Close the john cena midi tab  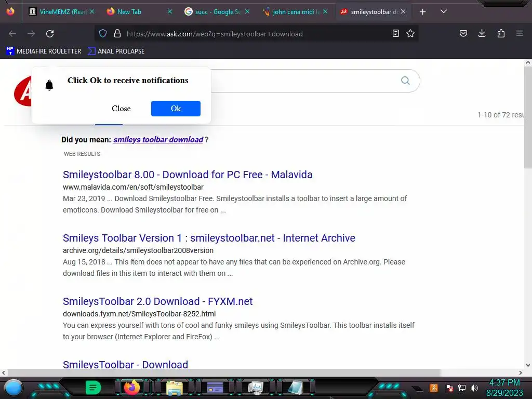325,11
